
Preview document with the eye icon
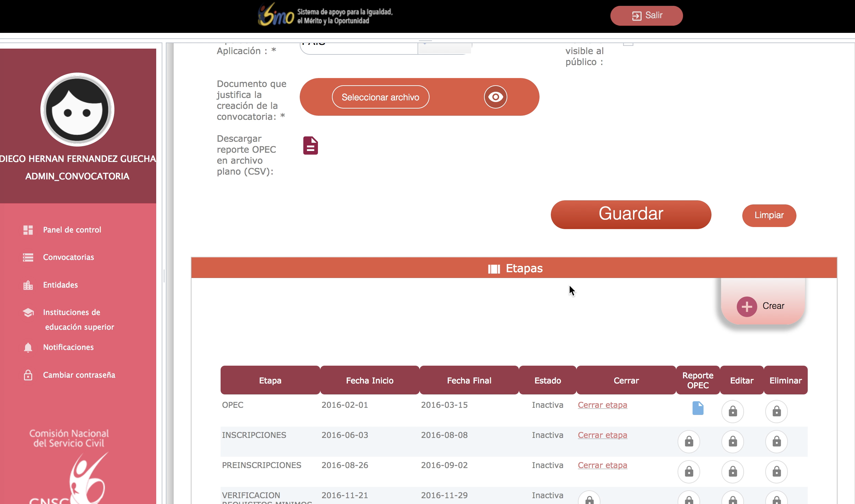[495, 97]
